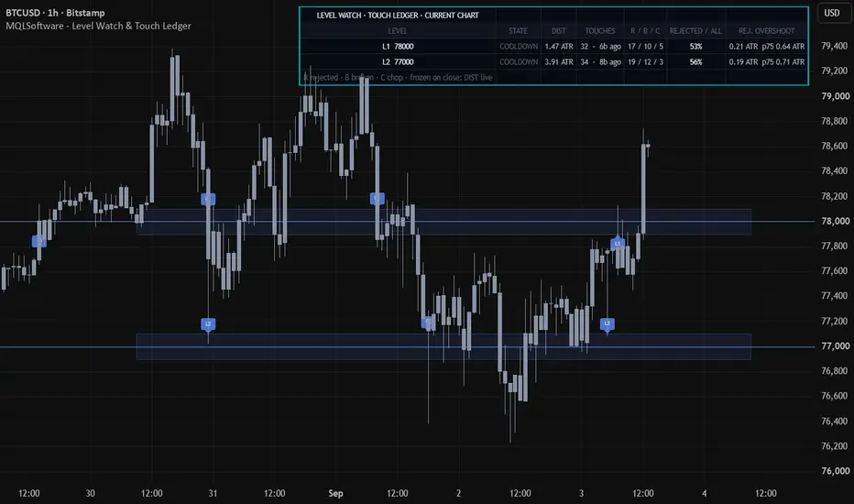
Task: Click the '19 / 12 / 3' R/B/C cell
Action: (x=645, y=62)
